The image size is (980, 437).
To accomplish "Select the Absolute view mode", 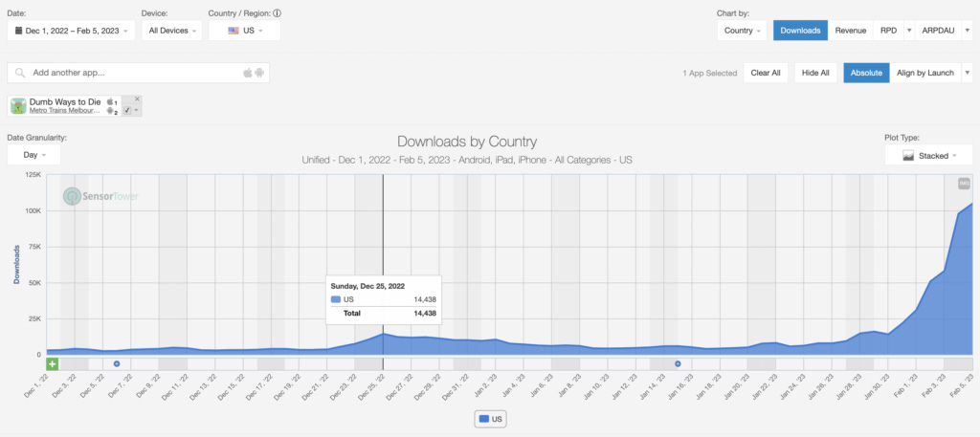I will [x=866, y=73].
